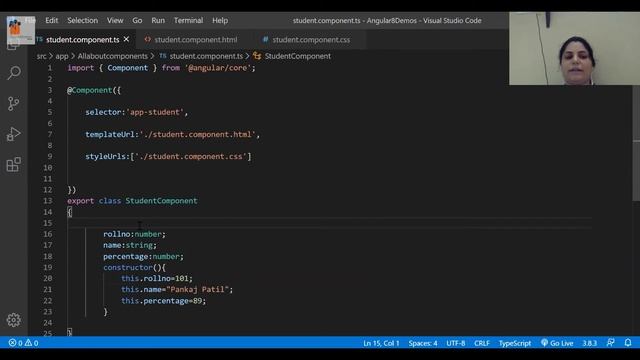Open the Terminal menu
The image size is (640, 360).
coord(188,20)
